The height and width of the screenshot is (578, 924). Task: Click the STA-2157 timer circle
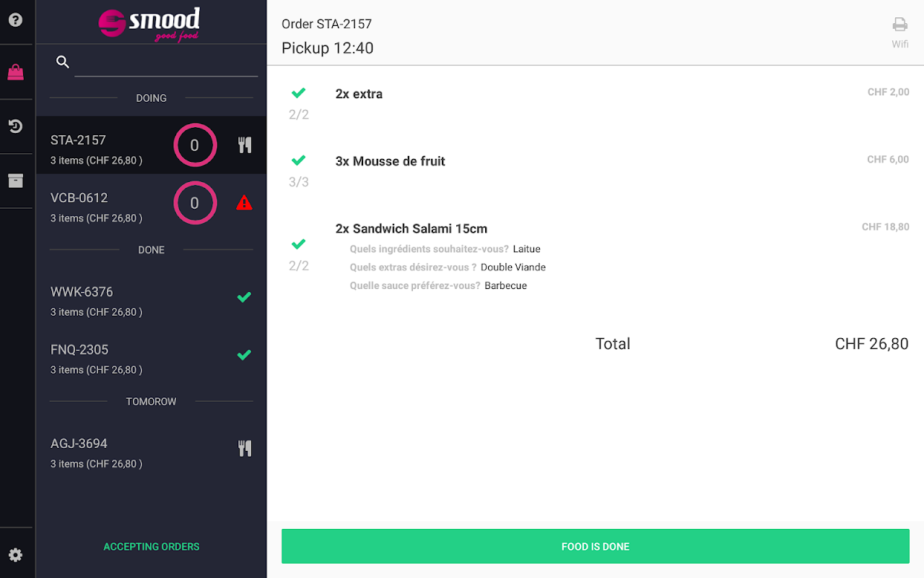tap(195, 145)
